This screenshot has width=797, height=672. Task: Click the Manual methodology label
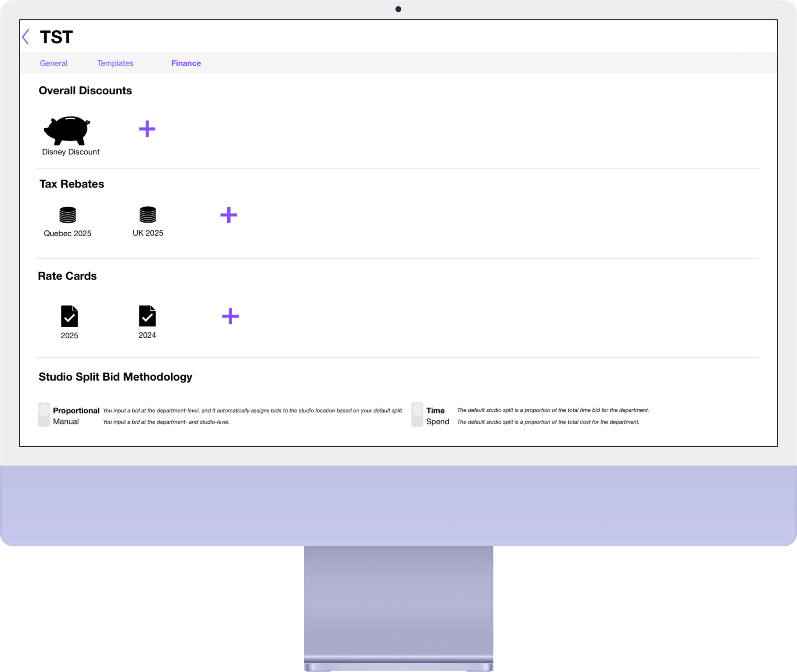(66, 422)
